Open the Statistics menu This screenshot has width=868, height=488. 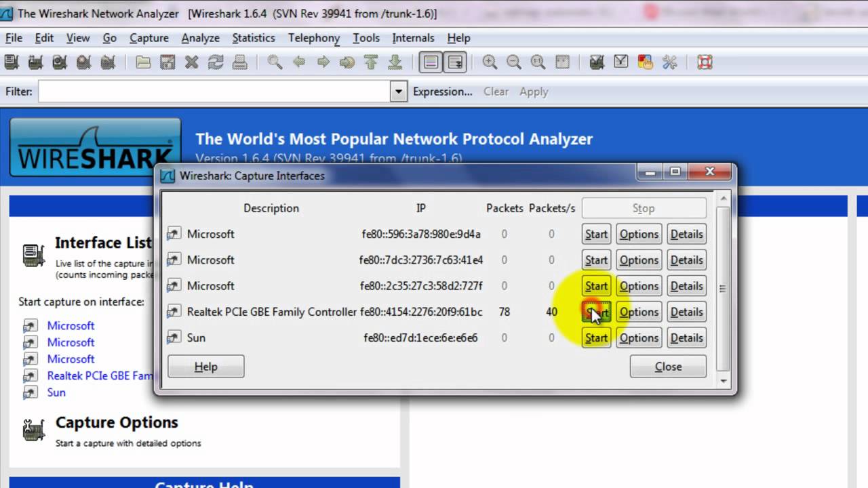(254, 38)
